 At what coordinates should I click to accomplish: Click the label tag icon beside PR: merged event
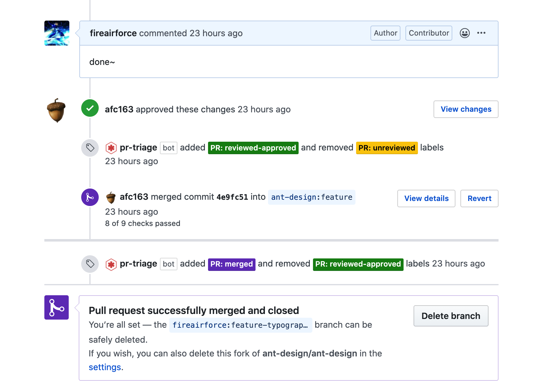coord(90,264)
